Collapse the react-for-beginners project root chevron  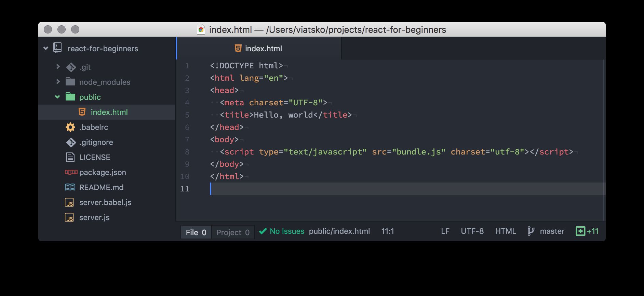tap(46, 49)
